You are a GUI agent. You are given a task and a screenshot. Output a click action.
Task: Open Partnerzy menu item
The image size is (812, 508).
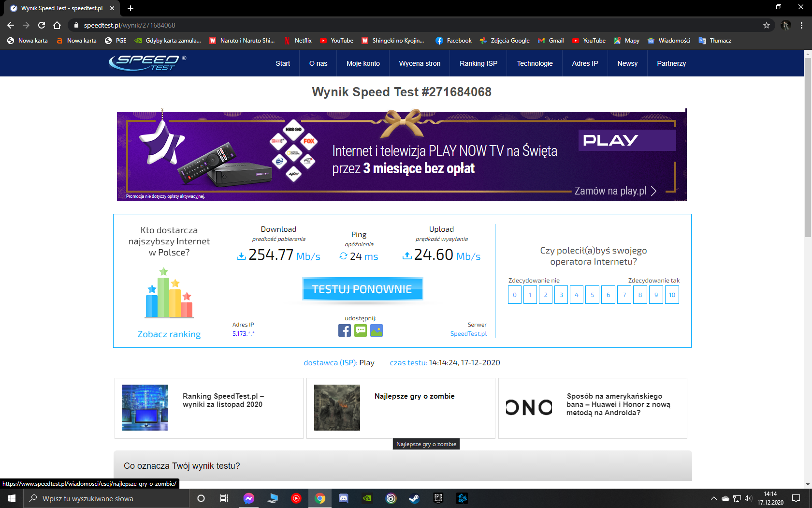pyautogui.click(x=671, y=63)
